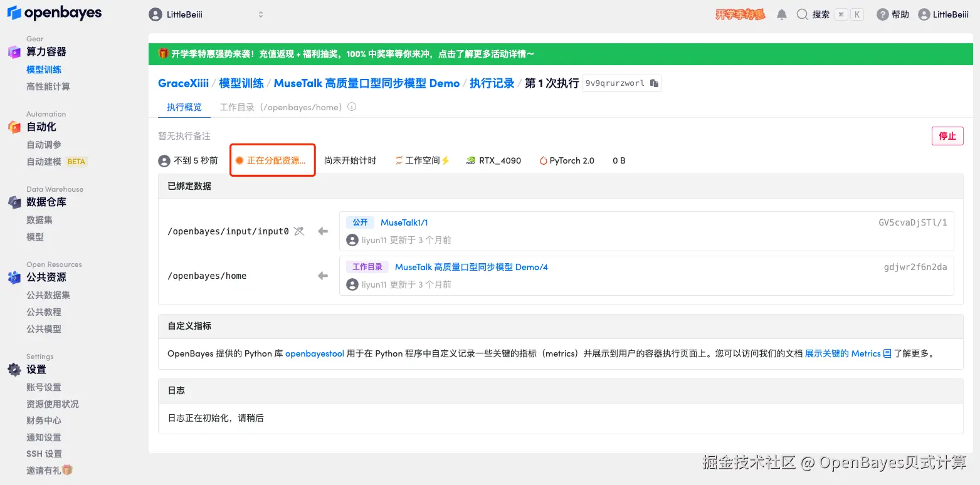
Task: Click the gdjwr2f6n2da identifier
Action: tap(915, 267)
